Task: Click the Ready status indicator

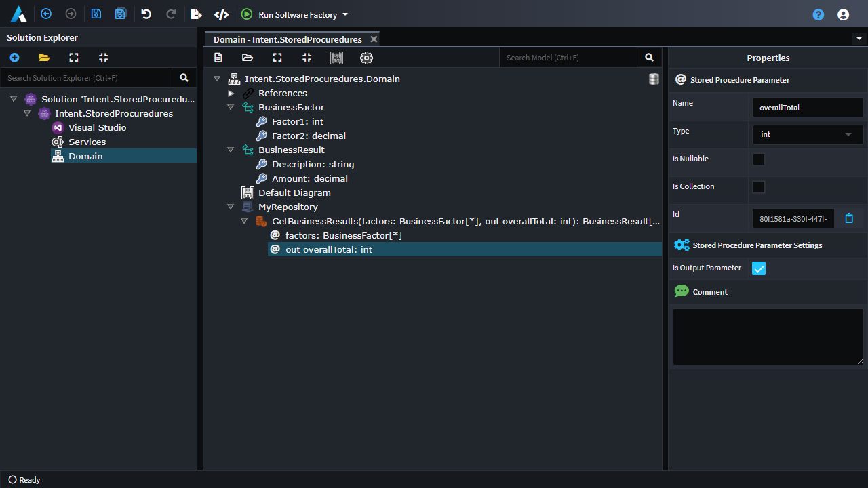Action: pos(24,480)
